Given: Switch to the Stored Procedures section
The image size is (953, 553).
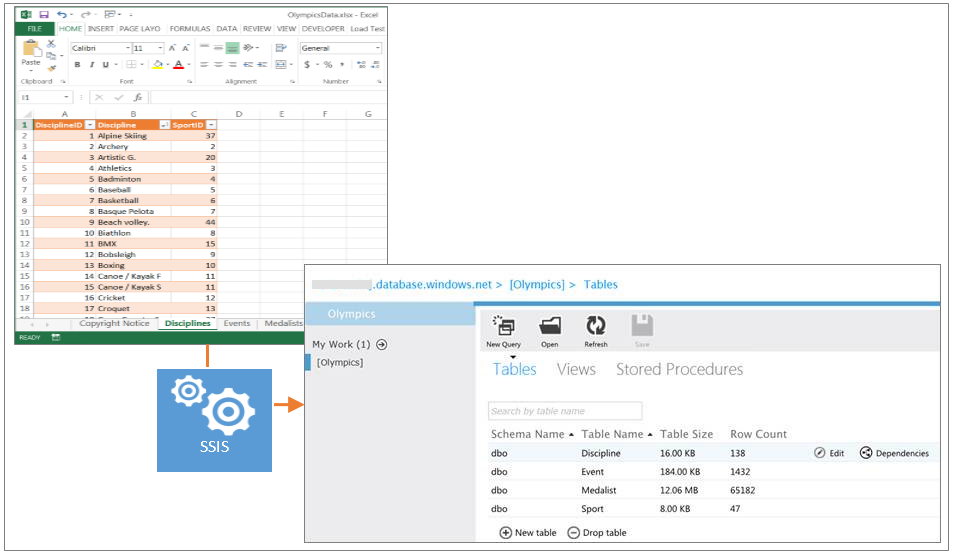Looking at the screenshot, I should click(x=679, y=369).
